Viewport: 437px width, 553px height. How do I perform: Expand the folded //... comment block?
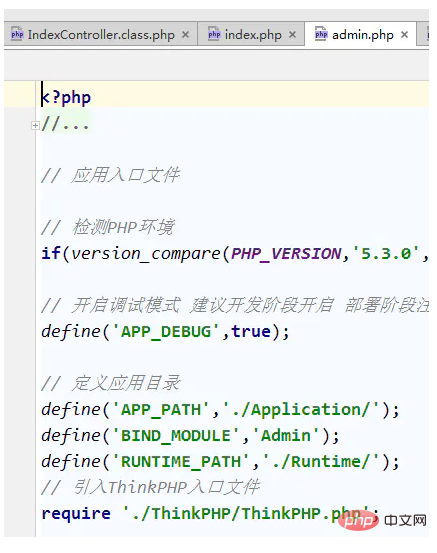[x=35, y=125]
